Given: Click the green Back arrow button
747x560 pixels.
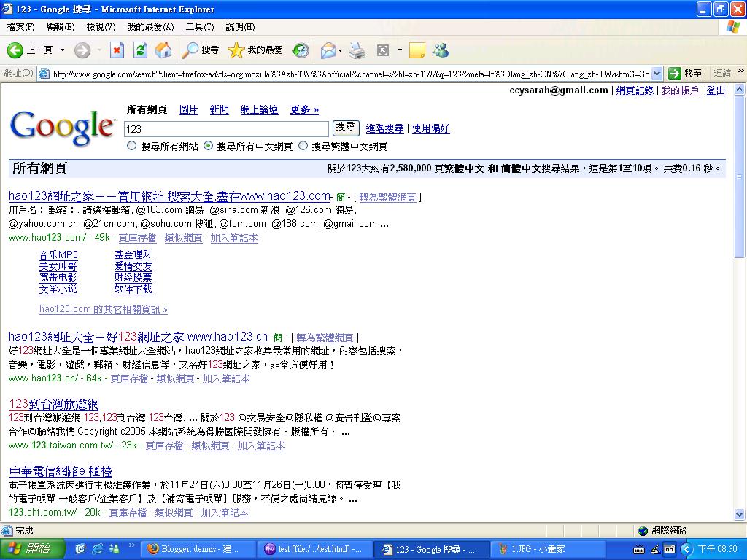Looking at the screenshot, I should (x=15, y=50).
